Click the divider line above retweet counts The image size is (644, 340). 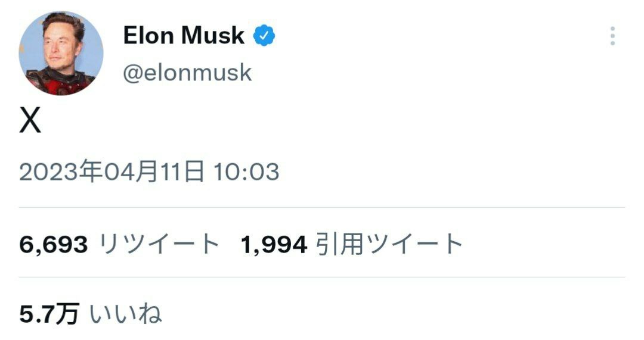pos(322,207)
